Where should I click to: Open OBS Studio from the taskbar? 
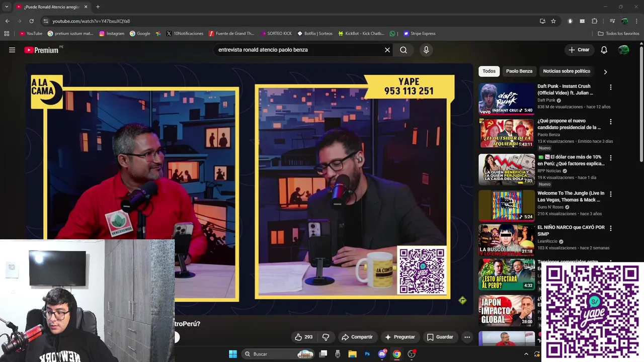(412, 354)
